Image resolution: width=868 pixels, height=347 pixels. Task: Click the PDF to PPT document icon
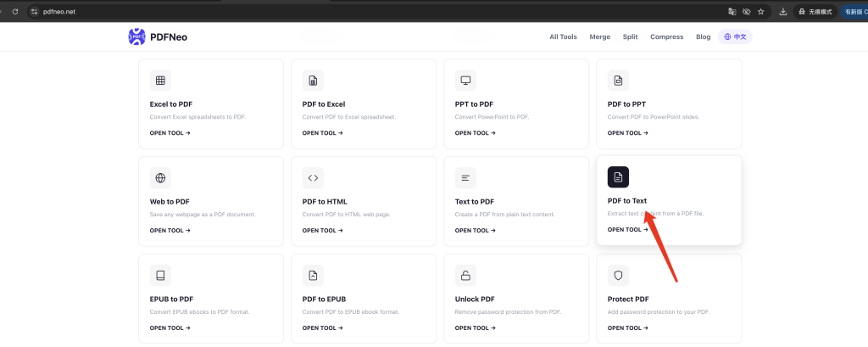click(x=618, y=81)
